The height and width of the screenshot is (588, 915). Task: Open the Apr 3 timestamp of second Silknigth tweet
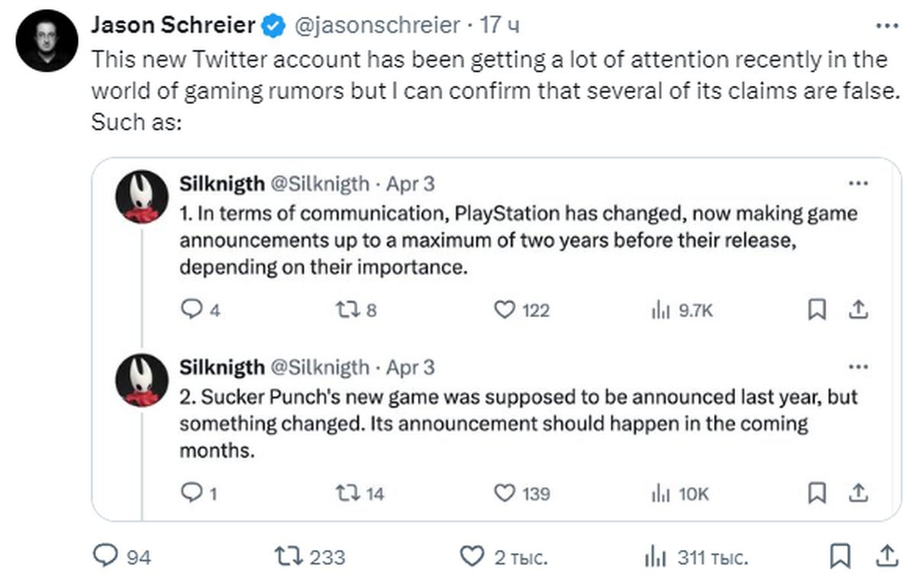click(410, 368)
